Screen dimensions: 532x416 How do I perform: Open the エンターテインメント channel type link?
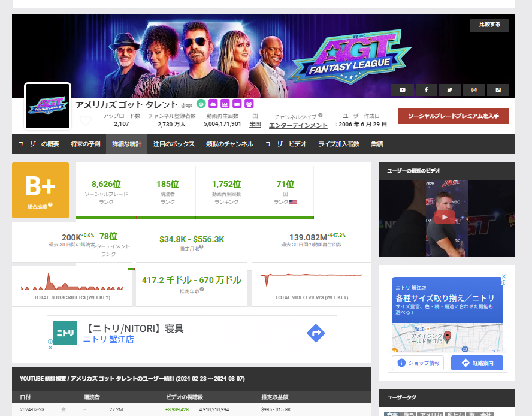[298, 125]
